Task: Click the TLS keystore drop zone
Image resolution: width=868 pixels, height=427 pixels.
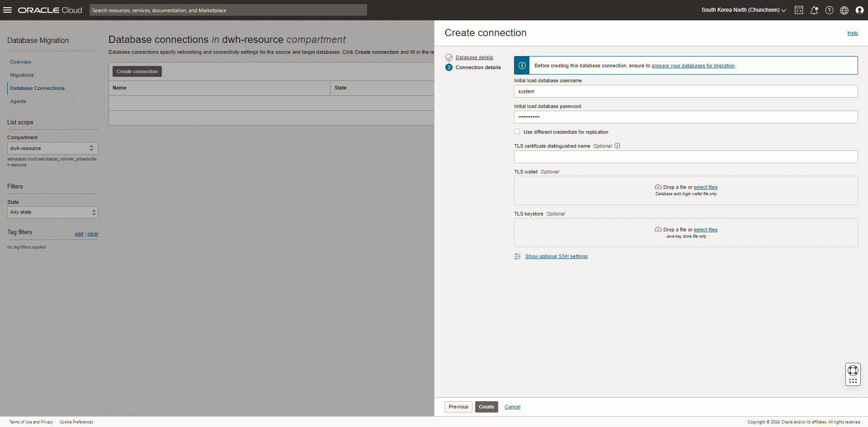Action: (686, 233)
